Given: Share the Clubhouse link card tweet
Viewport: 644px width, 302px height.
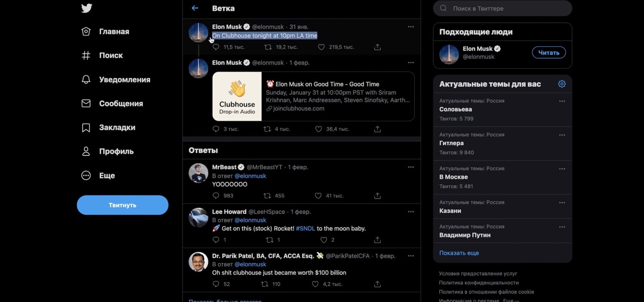Looking at the screenshot, I should [x=377, y=129].
